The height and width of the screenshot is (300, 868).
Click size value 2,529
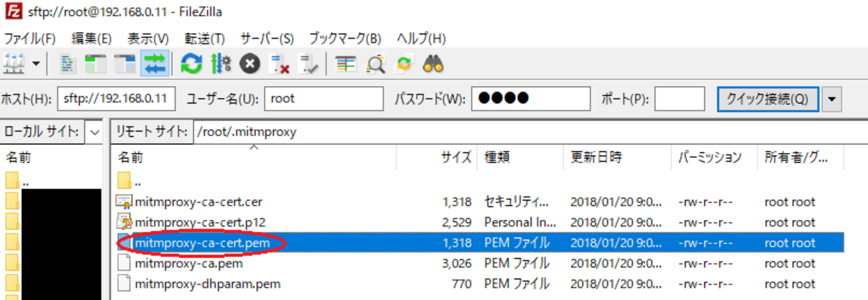tap(457, 222)
